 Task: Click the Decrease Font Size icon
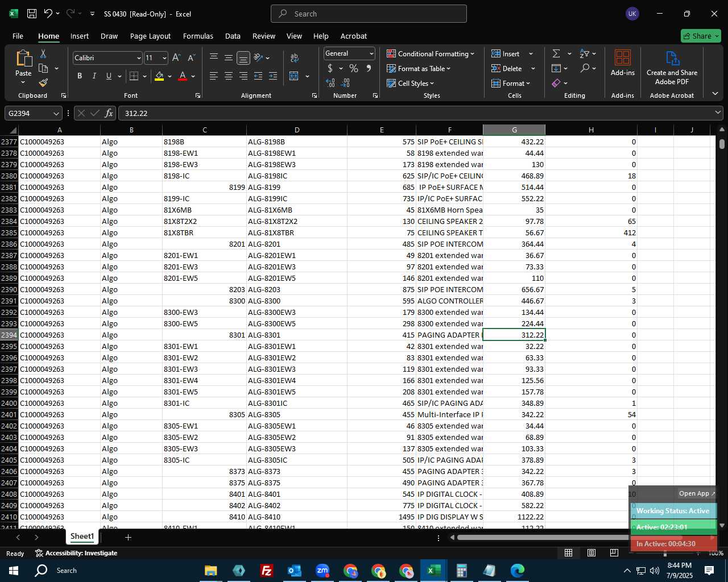tap(191, 58)
